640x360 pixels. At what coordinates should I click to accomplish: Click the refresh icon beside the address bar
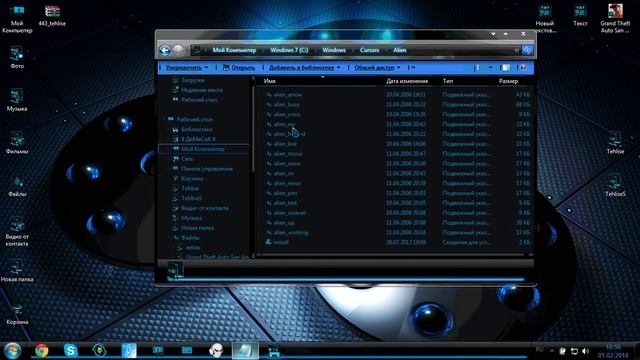[x=527, y=50]
